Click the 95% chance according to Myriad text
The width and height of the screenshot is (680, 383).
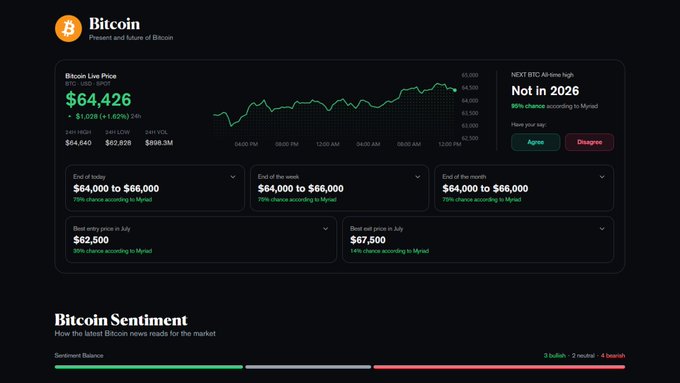[554, 106]
